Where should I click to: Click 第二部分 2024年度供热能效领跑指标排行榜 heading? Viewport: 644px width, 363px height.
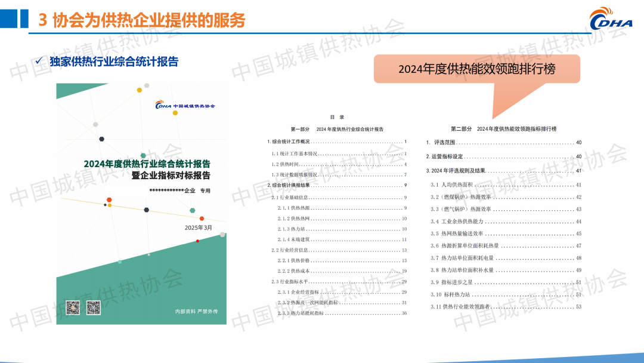pos(503,128)
